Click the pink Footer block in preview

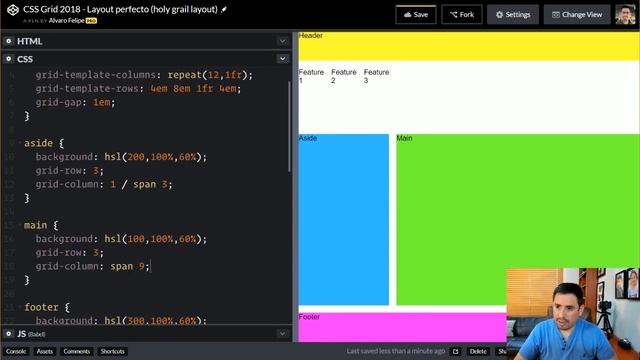click(x=402, y=327)
